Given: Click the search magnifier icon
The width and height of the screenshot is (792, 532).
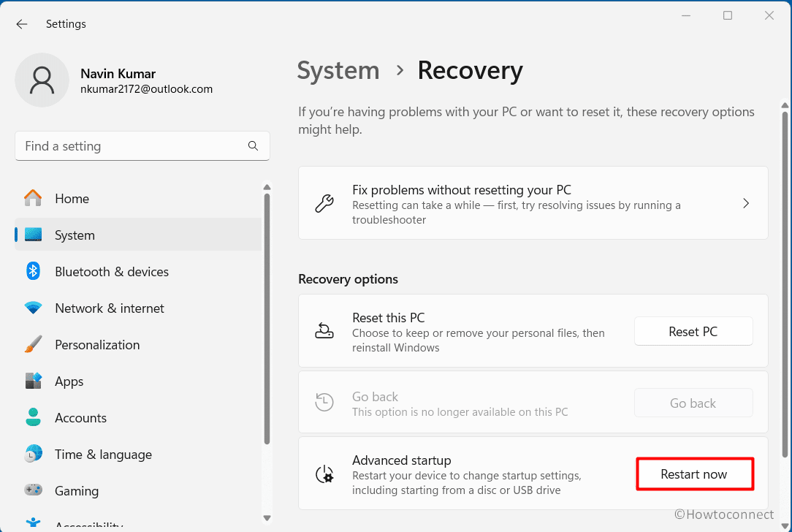Looking at the screenshot, I should point(253,146).
